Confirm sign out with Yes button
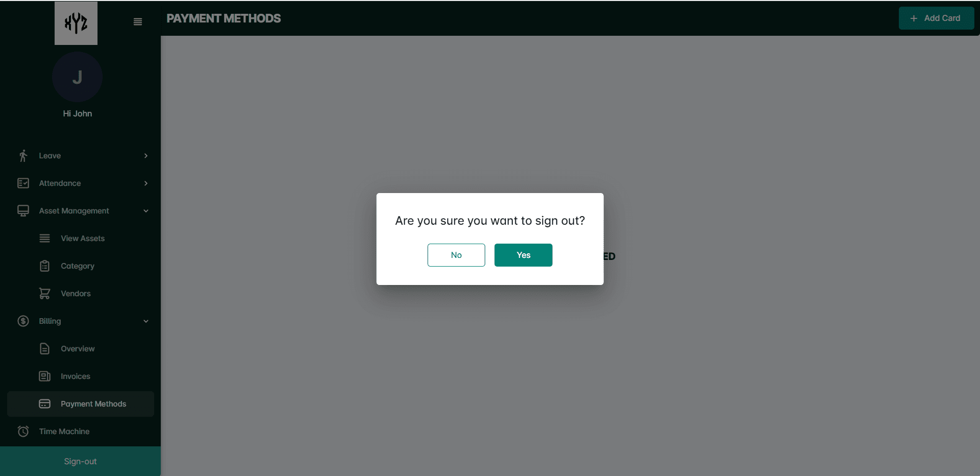 click(x=523, y=255)
